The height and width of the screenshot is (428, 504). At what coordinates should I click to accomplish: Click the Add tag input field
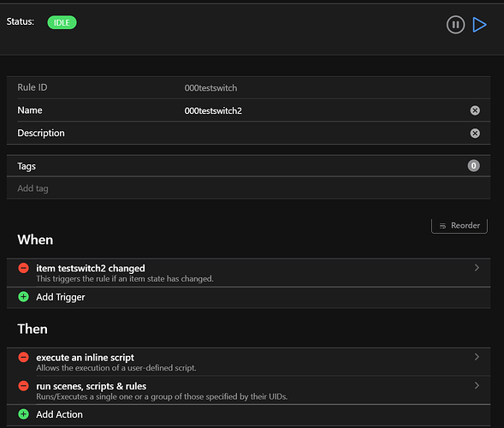click(248, 188)
